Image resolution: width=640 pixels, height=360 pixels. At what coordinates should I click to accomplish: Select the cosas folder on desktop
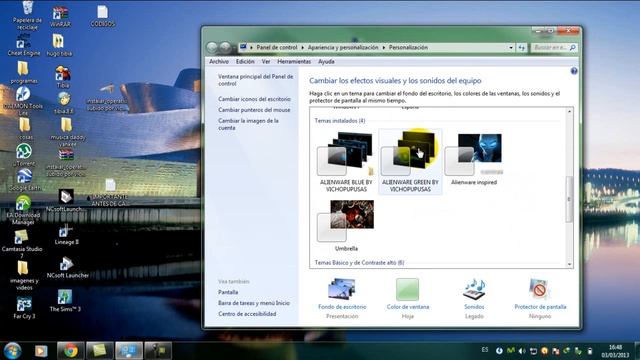click(24, 129)
